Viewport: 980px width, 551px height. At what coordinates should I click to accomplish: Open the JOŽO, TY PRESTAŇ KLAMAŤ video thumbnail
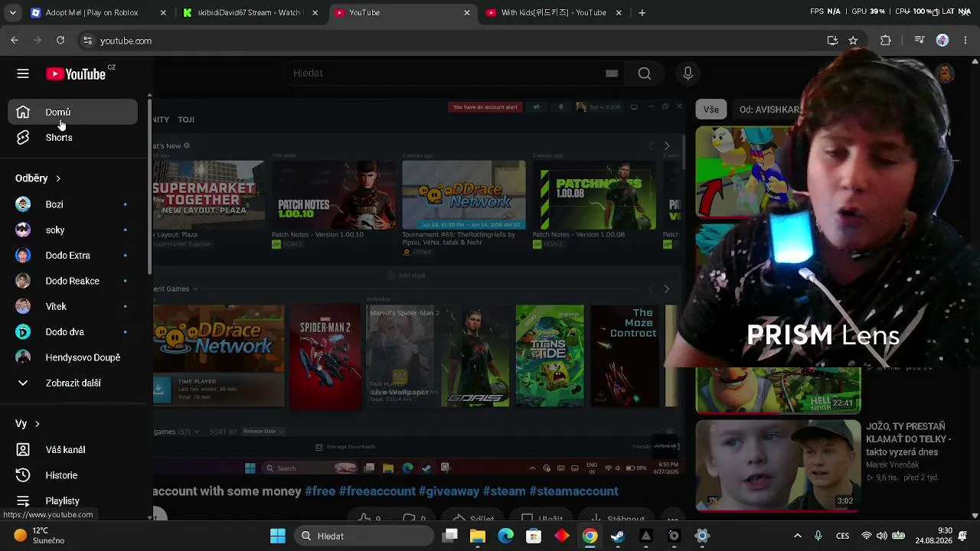(778, 465)
